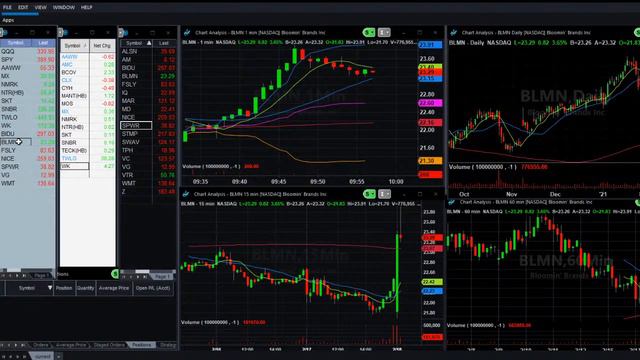Open the green symbol-link dropdown on the 15 min chart
The image size is (640, 360).
(369, 194)
